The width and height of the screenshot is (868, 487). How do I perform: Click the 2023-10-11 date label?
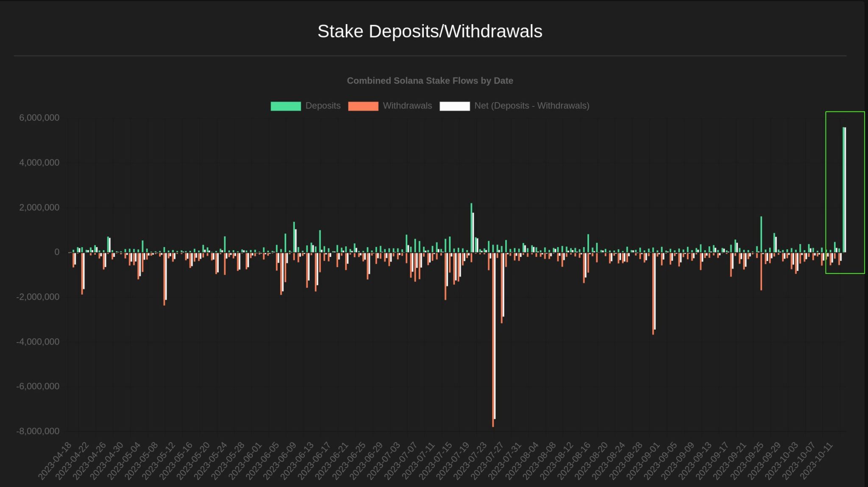(x=817, y=461)
